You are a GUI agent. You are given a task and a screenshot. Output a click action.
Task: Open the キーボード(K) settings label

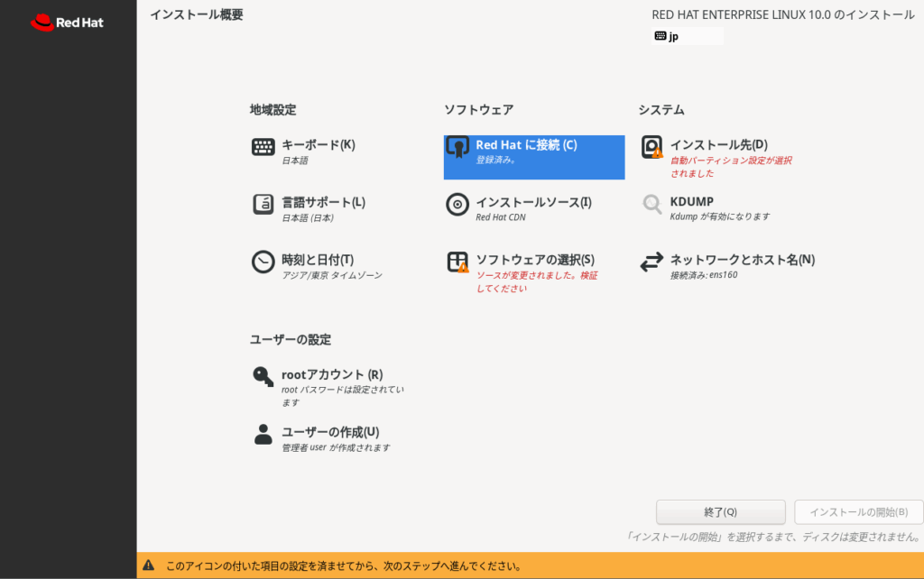point(318,144)
